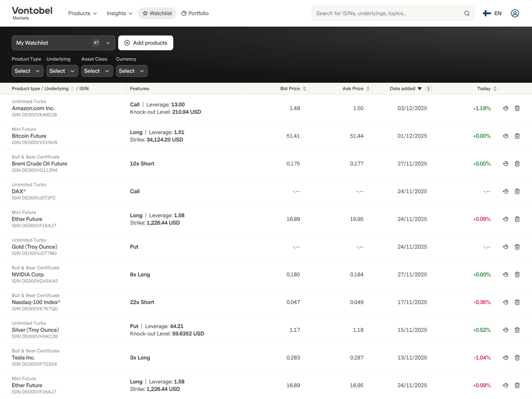Open the Underlying Select filter

(x=62, y=71)
